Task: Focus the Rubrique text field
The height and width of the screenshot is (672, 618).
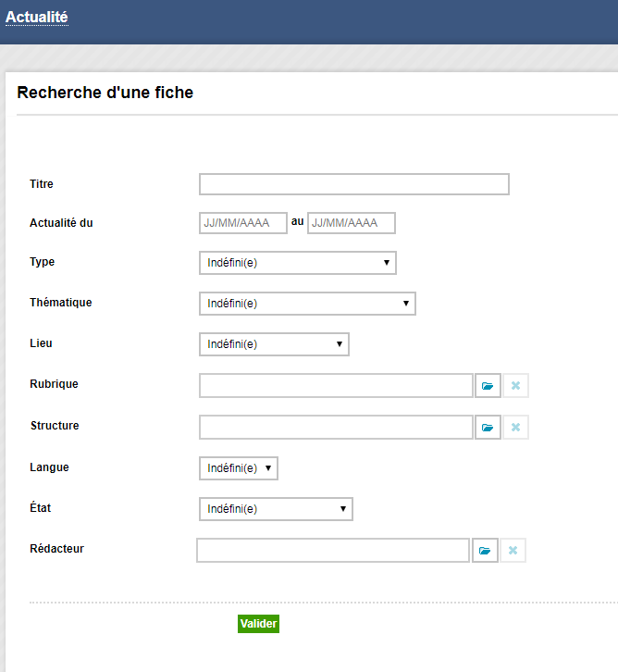Action: [x=336, y=386]
